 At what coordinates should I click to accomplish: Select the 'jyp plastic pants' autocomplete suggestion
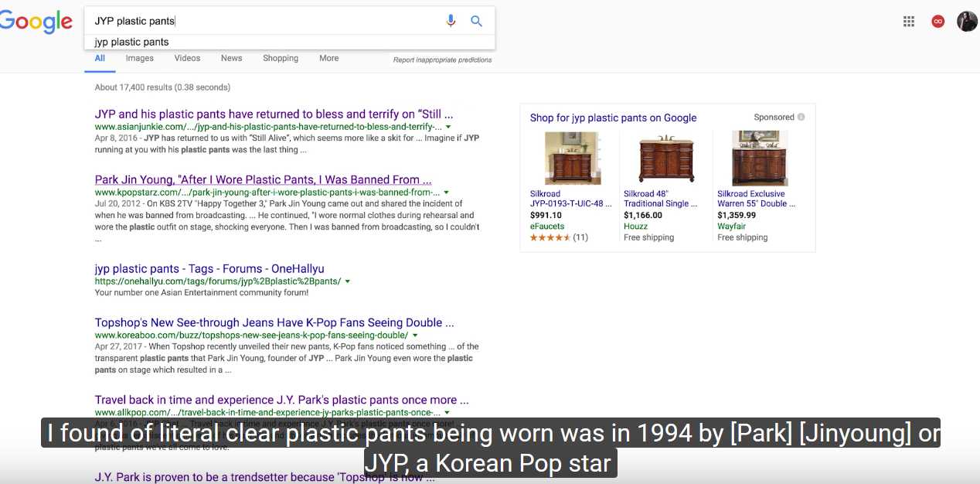click(x=132, y=42)
